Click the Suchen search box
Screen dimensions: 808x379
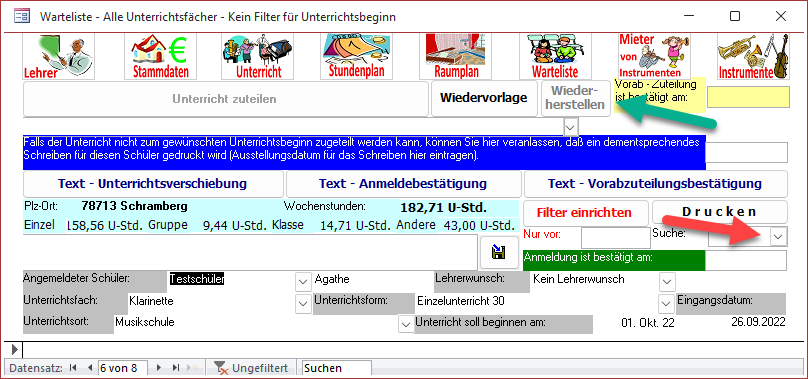[x=336, y=368]
